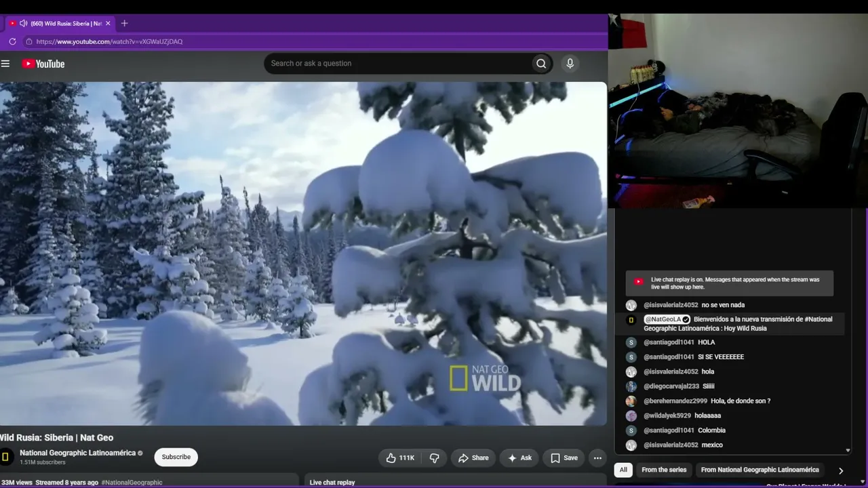Click the 1.51M subscribers count
This screenshot has width=868, height=488.
point(43,462)
